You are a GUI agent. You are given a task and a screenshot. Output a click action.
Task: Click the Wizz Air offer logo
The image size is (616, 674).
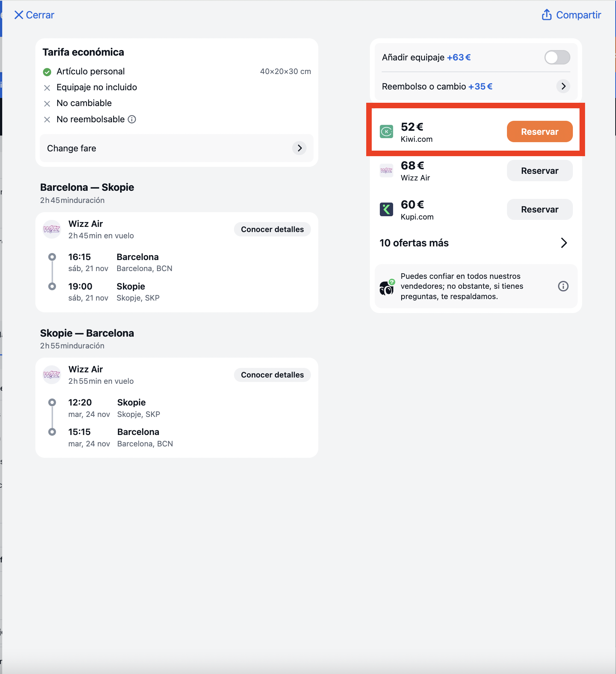(386, 171)
